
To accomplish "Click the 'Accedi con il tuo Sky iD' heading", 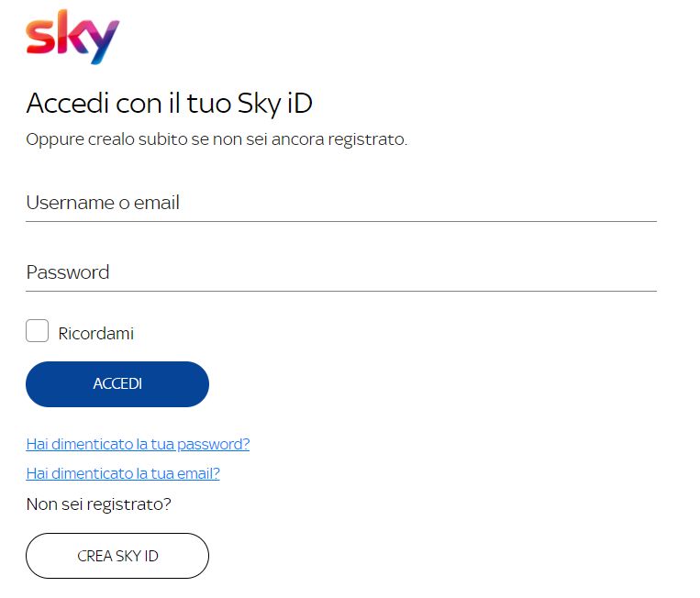I will (x=170, y=103).
